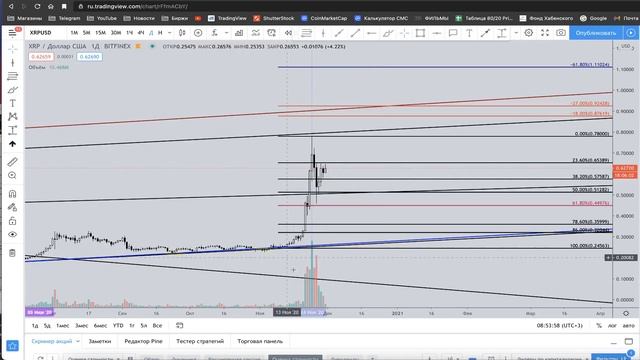Create an alert with alarm clock icon

click(271, 33)
